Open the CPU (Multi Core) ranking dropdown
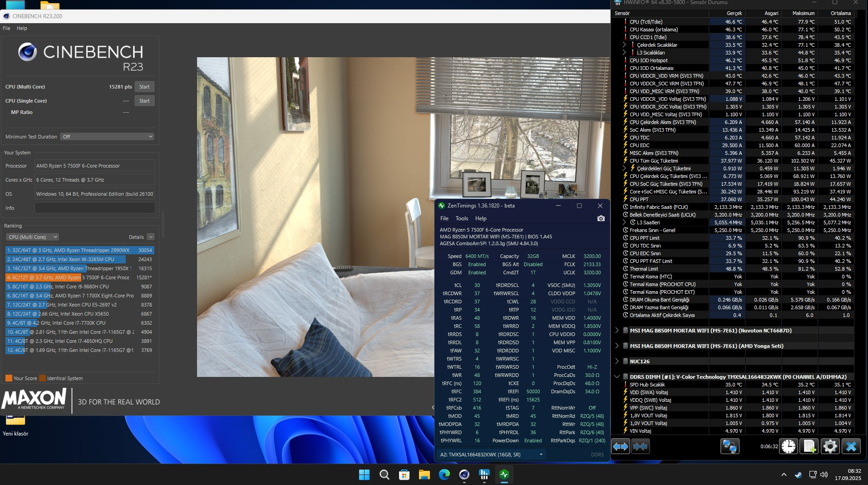Image resolution: width=868 pixels, height=485 pixels. tap(32, 237)
